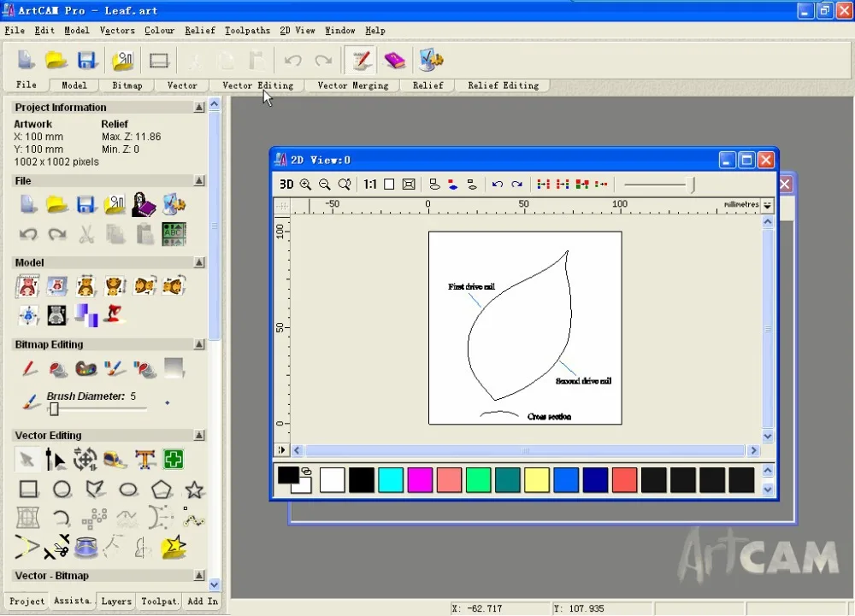Pick the cyan colour swatch
The width and height of the screenshot is (855, 616).
click(x=391, y=480)
